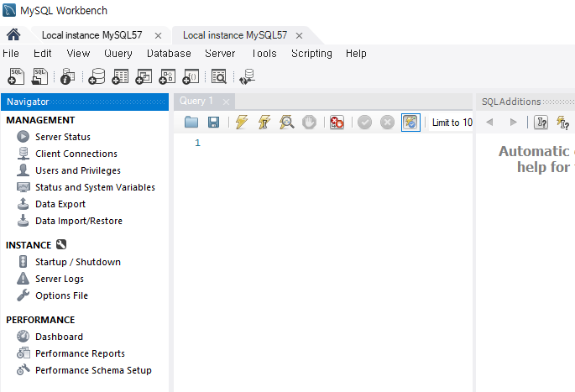
Task: Create a new table toolbar icon
Action: [x=120, y=76]
